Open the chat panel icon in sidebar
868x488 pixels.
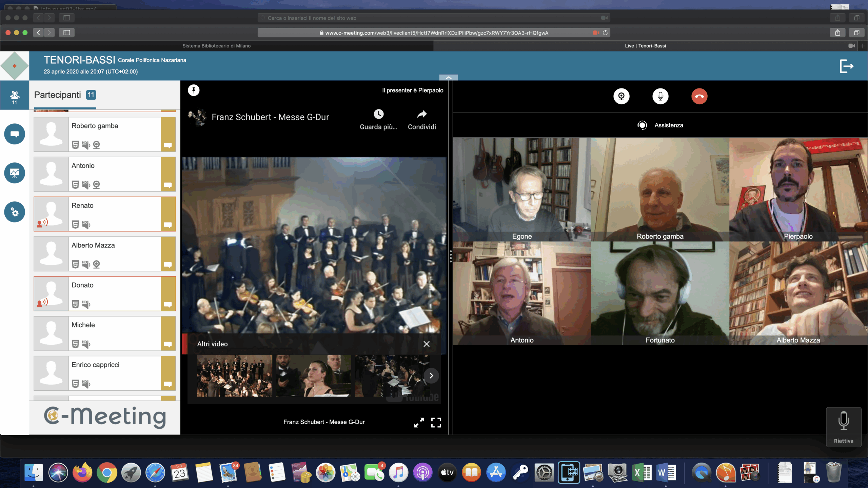pyautogui.click(x=15, y=134)
